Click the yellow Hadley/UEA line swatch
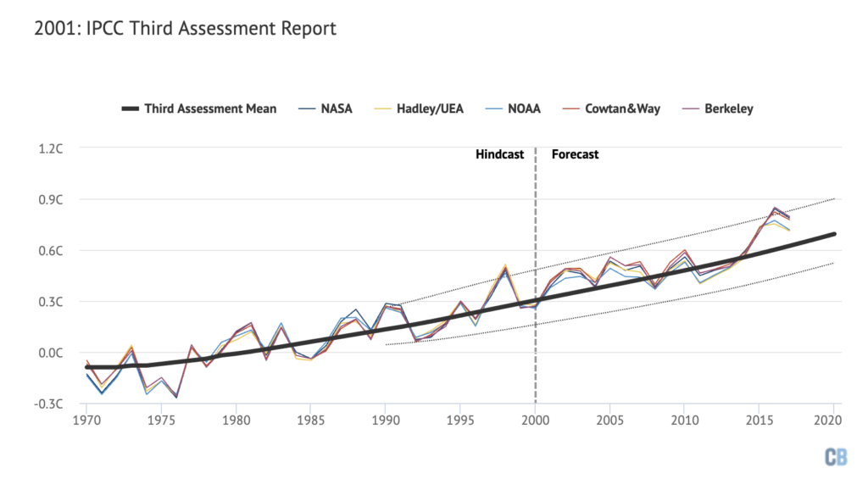 click(x=382, y=109)
